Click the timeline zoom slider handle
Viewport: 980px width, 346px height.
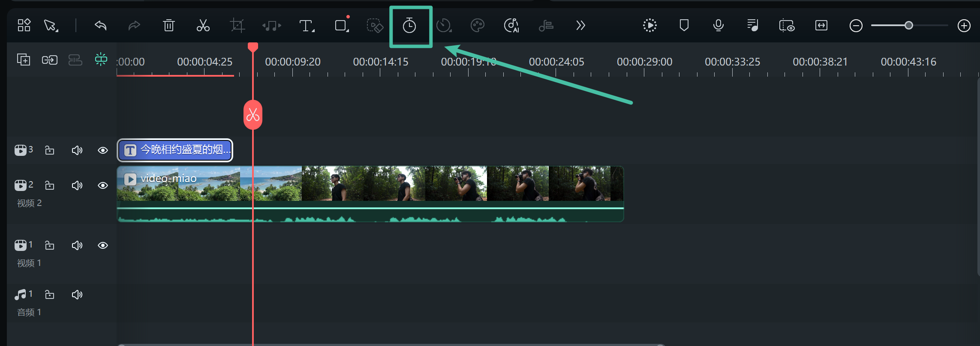(x=909, y=26)
